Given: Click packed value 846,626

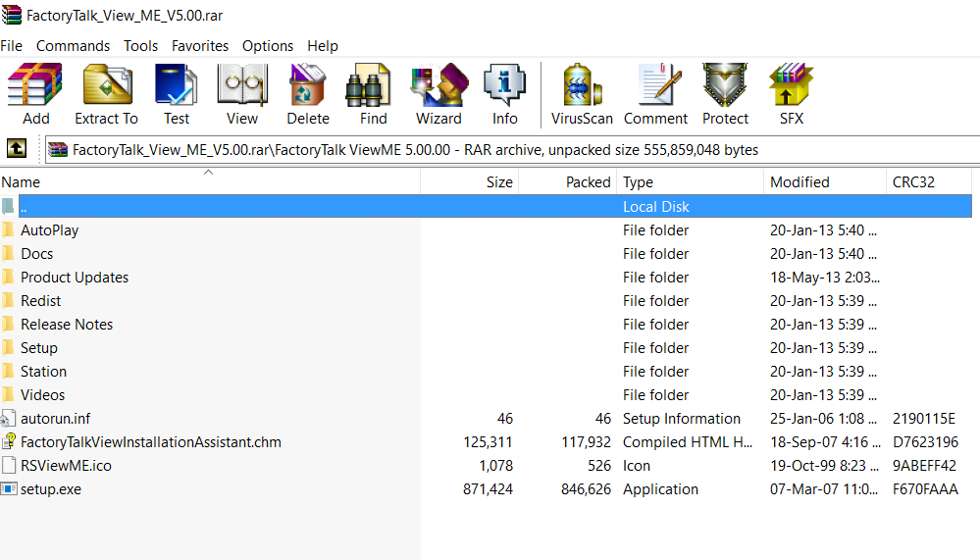Looking at the screenshot, I should (x=586, y=488).
